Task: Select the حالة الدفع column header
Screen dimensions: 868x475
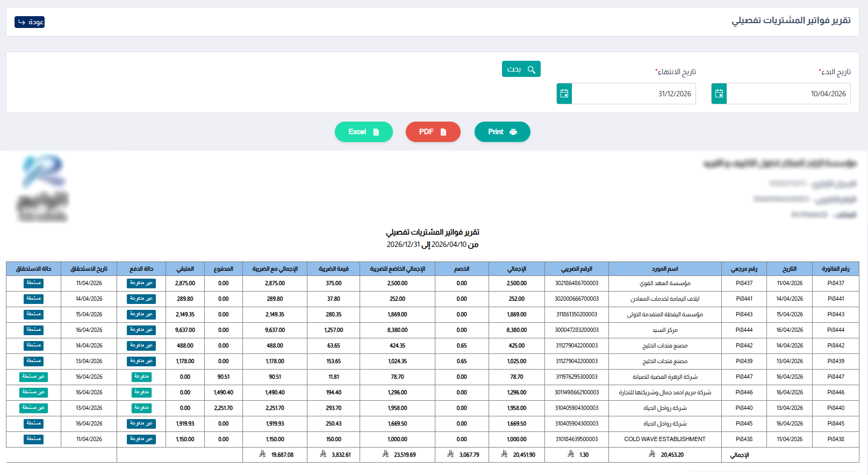Action: (x=141, y=268)
